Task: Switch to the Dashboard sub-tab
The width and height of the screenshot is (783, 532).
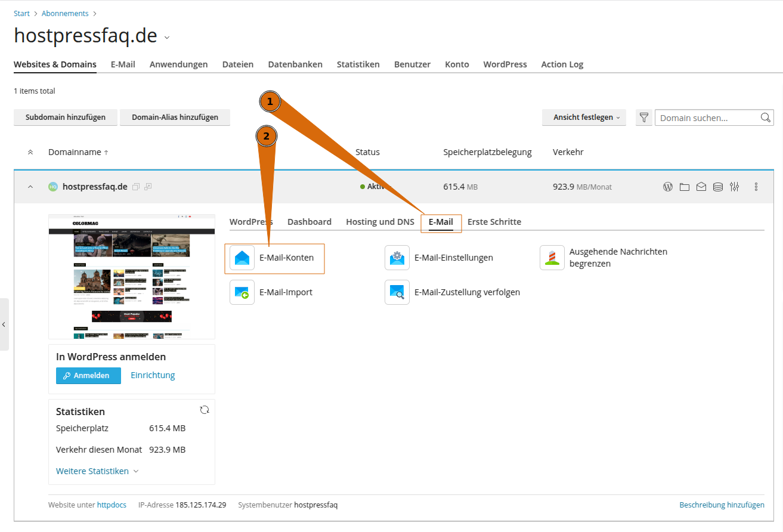Action: point(310,222)
